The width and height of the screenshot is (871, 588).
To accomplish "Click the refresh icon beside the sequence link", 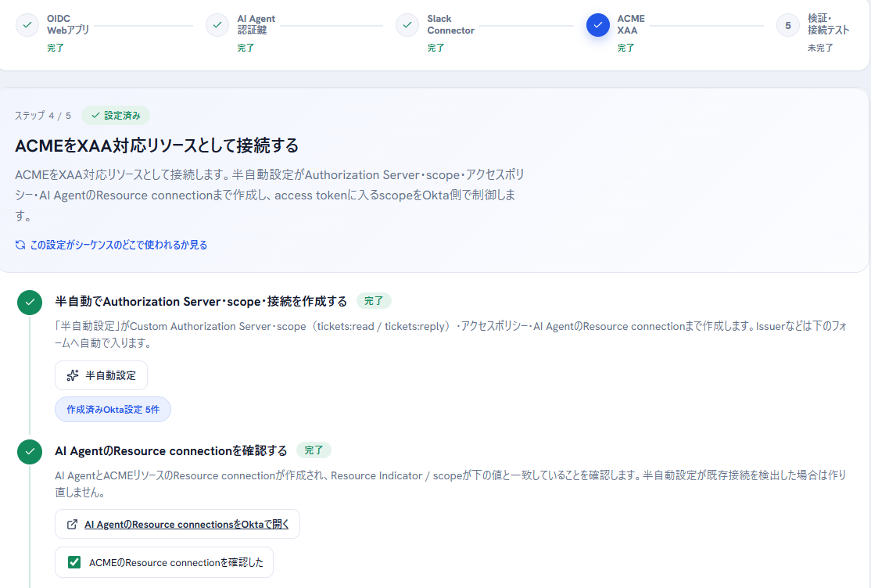I will click(20, 245).
